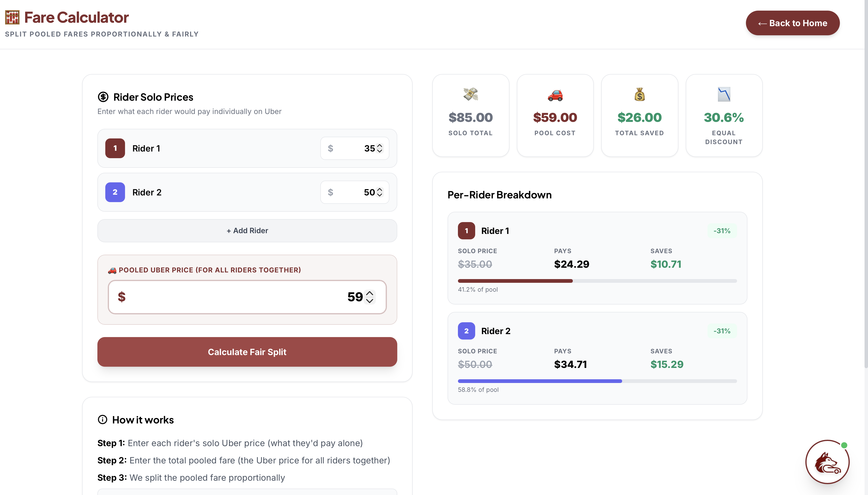Go Back to Home
This screenshot has height=495, width=868.
pyautogui.click(x=792, y=23)
